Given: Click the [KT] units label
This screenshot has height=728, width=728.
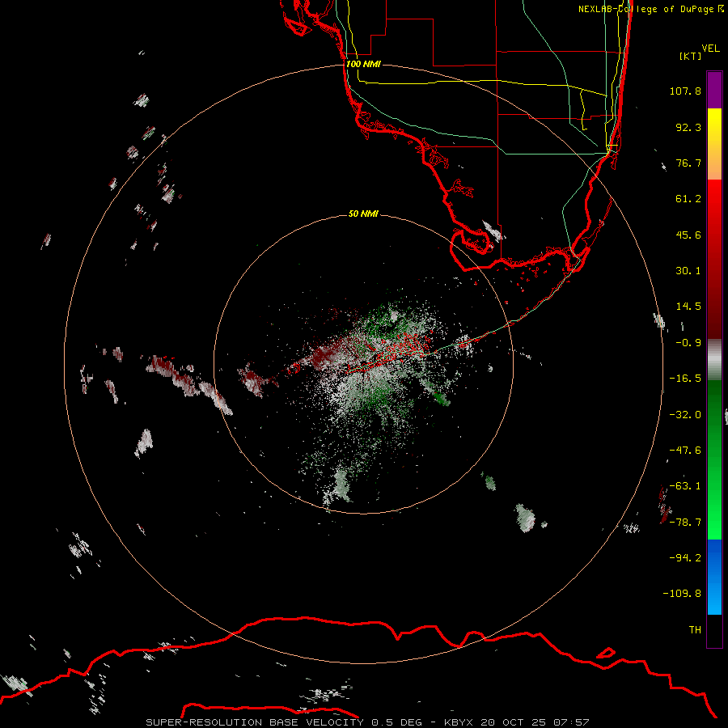Looking at the screenshot, I should 690,56.
